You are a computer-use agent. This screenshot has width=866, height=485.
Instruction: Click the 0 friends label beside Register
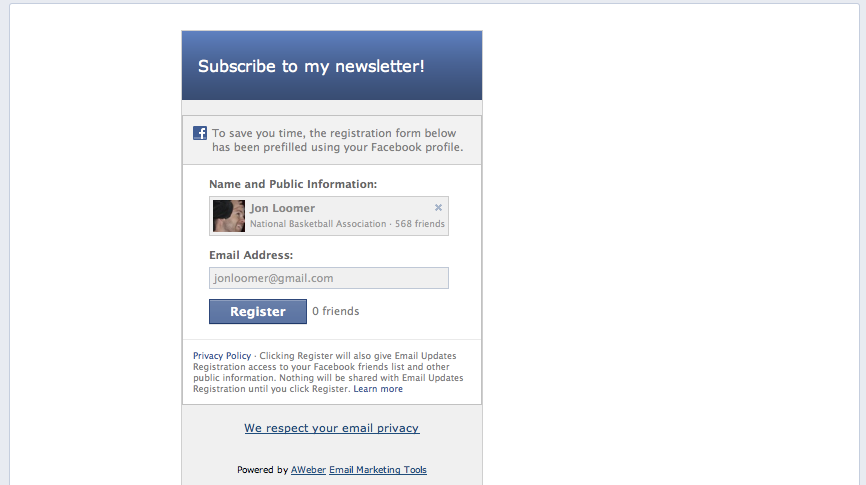point(336,311)
